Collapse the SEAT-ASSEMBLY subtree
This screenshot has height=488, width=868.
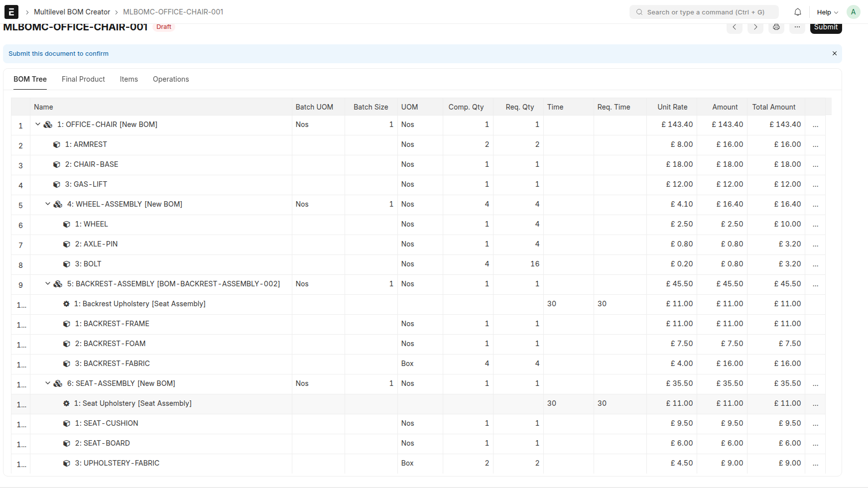click(48, 383)
